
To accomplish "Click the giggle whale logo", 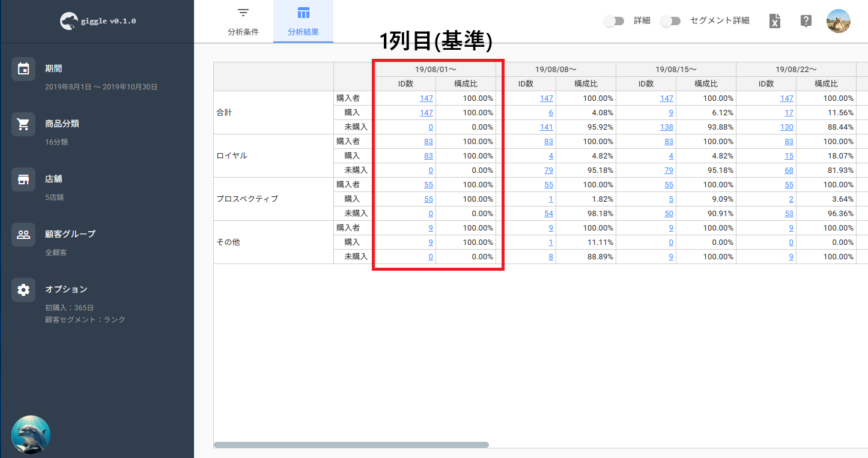I will click(70, 21).
